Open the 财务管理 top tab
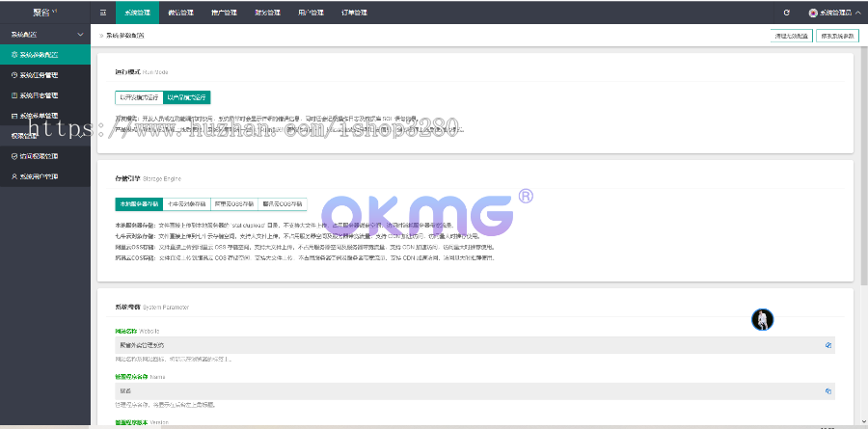The width and height of the screenshot is (868, 429). click(x=267, y=13)
